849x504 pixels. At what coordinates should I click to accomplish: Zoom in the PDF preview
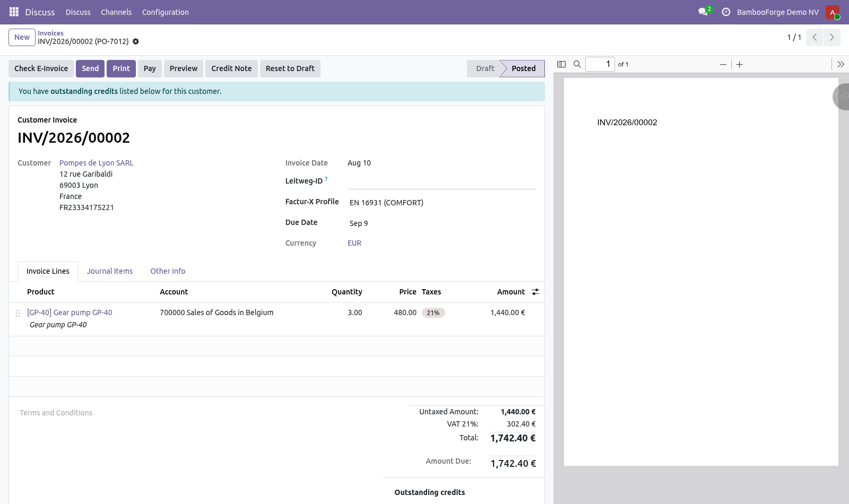(x=740, y=64)
